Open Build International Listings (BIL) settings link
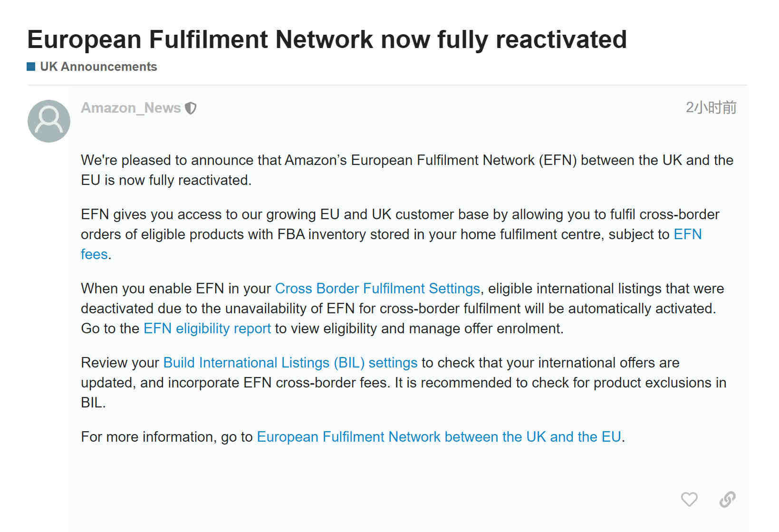779x532 pixels. click(290, 363)
